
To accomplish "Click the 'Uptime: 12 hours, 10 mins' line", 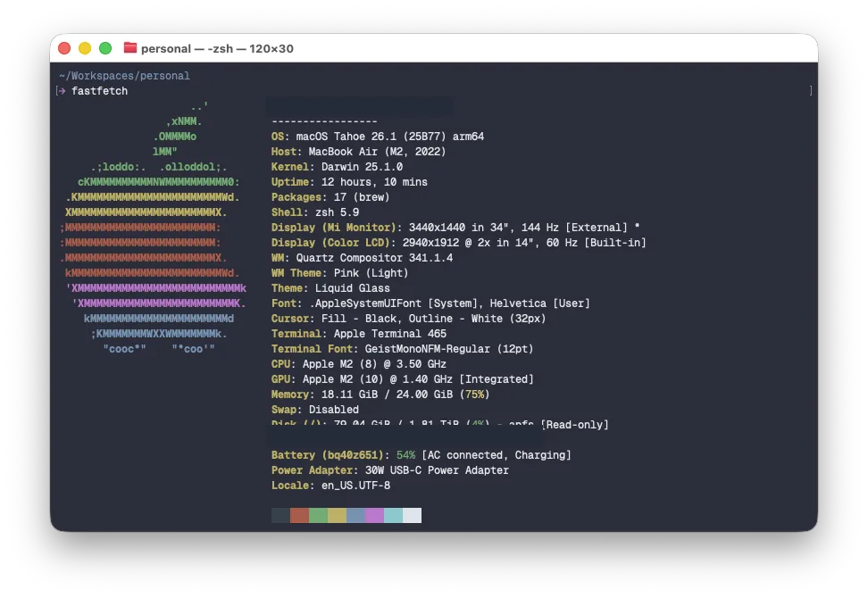I will pyautogui.click(x=349, y=182).
